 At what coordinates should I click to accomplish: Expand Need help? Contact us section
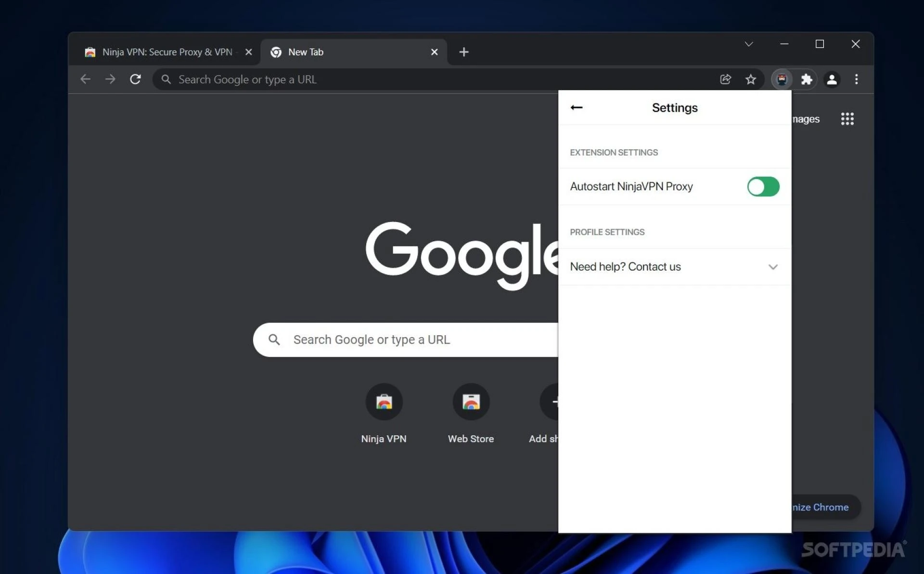pos(772,267)
